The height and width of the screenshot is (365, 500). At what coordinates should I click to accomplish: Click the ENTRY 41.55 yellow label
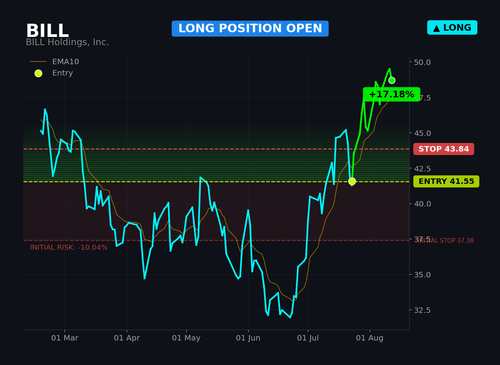coord(446,181)
